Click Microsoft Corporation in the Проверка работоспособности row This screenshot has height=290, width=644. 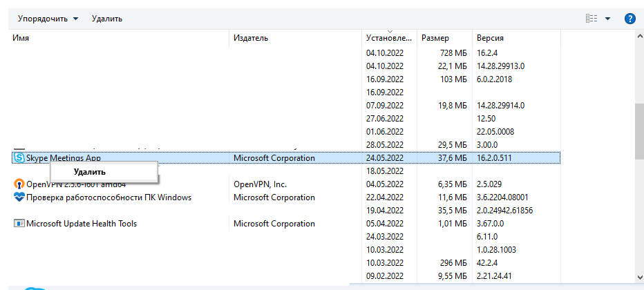pyautogui.click(x=274, y=197)
